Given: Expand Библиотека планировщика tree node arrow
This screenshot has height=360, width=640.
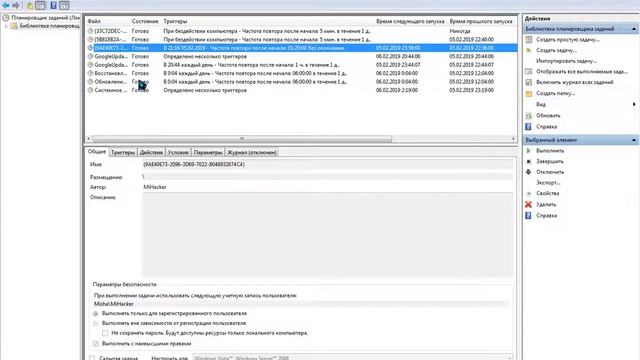Looking at the screenshot, I should (6, 26).
